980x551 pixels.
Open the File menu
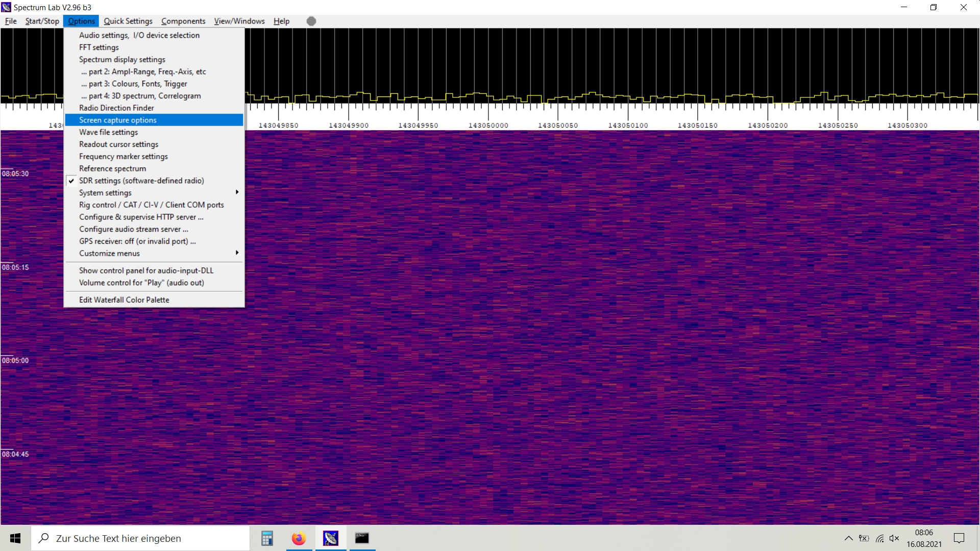pos(11,21)
